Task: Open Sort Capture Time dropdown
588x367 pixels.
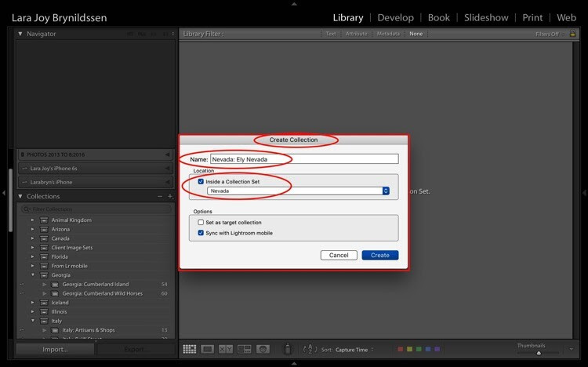Action: point(354,350)
